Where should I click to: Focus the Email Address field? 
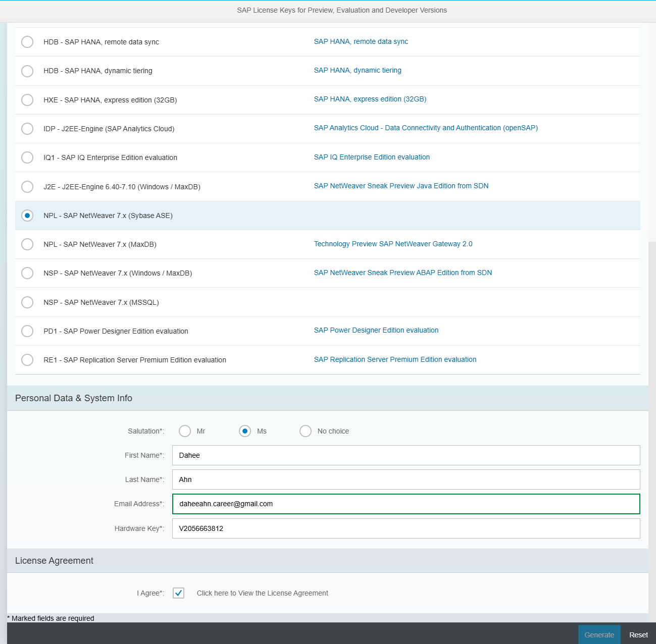coord(406,504)
